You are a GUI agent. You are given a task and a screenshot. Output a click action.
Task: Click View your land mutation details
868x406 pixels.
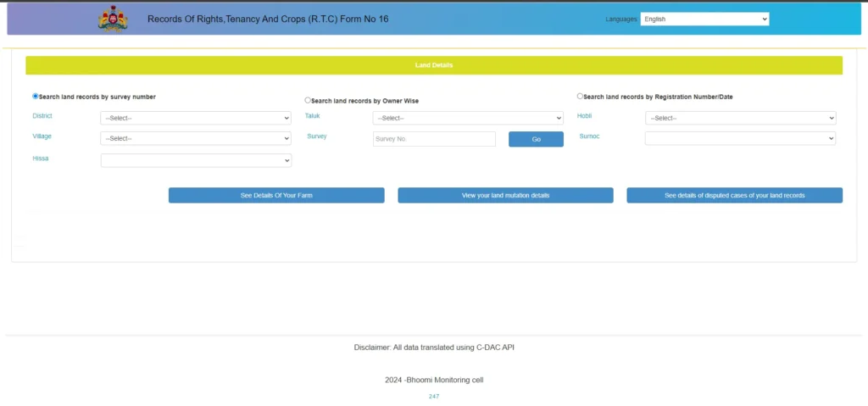(x=505, y=195)
